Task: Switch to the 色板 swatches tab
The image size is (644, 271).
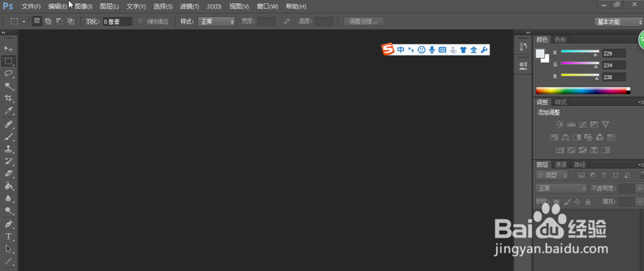Action: click(560, 39)
